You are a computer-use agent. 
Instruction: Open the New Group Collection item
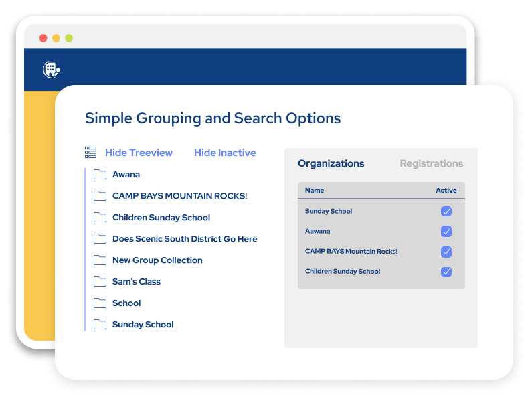[x=157, y=260]
